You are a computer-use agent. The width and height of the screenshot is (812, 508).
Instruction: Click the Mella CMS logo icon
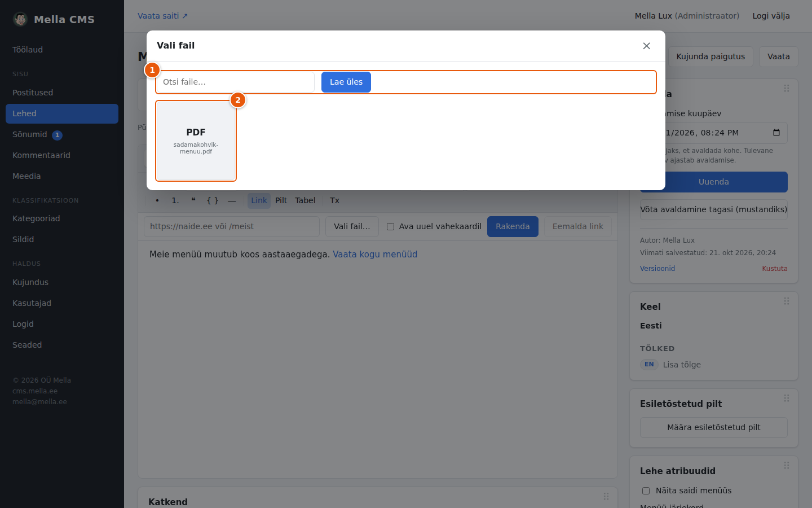pos(20,19)
